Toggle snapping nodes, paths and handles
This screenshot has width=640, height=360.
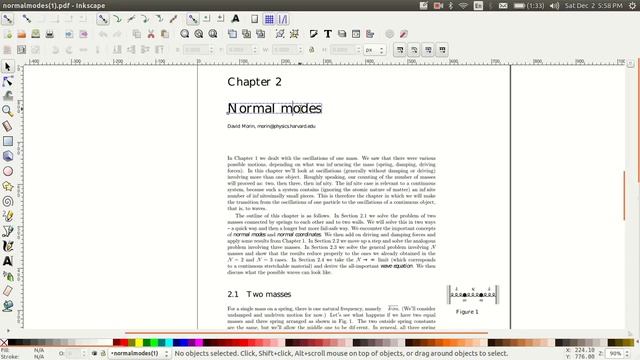(102, 19)
